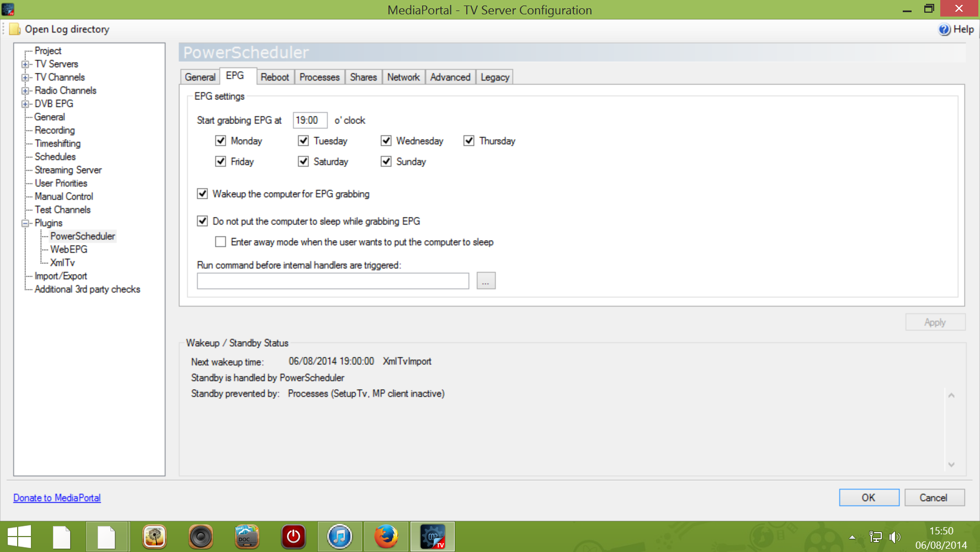980x552 pixels.
Task: Click the Run command text field
Action: point(333,281)
